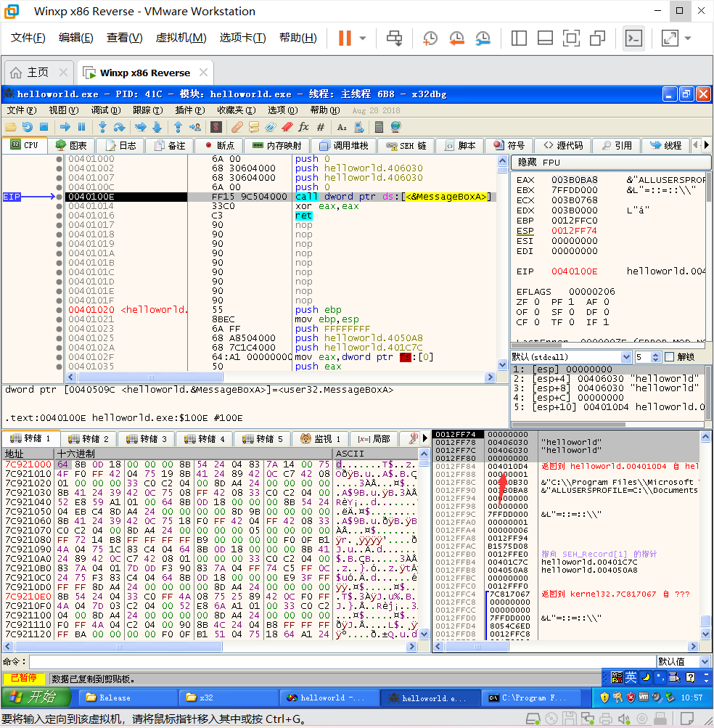Open the 调试(D) menu in x32dbg

tap(106, 110)
